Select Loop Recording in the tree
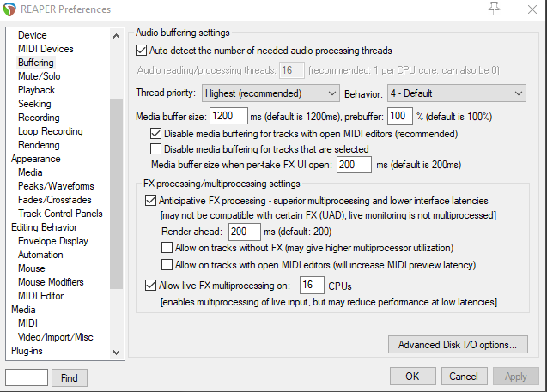 pos(51,131)
